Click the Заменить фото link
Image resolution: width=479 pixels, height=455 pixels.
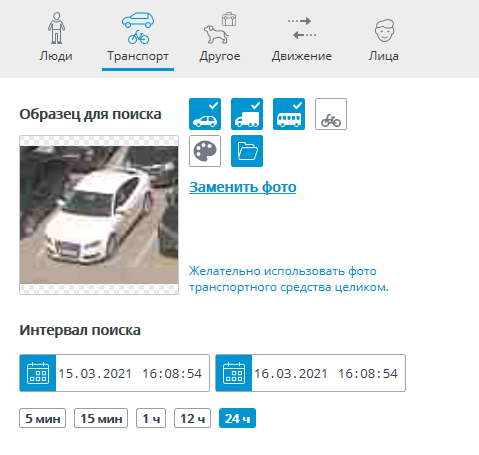pyautogui.click(x=243, y=187)
